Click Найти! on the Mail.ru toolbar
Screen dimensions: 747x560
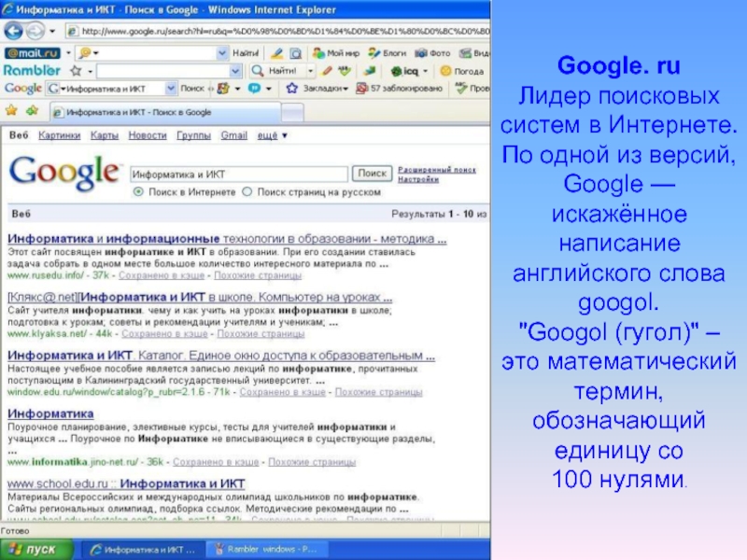tap(246, 53)
